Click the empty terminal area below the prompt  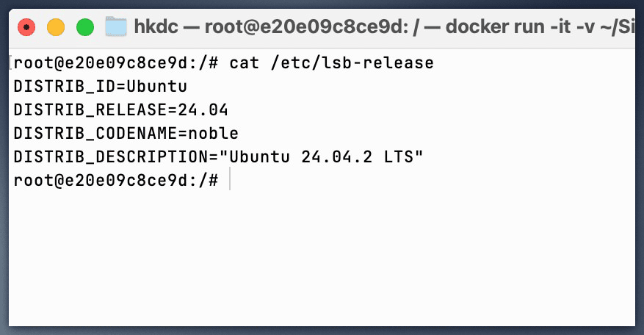(323, 257)
